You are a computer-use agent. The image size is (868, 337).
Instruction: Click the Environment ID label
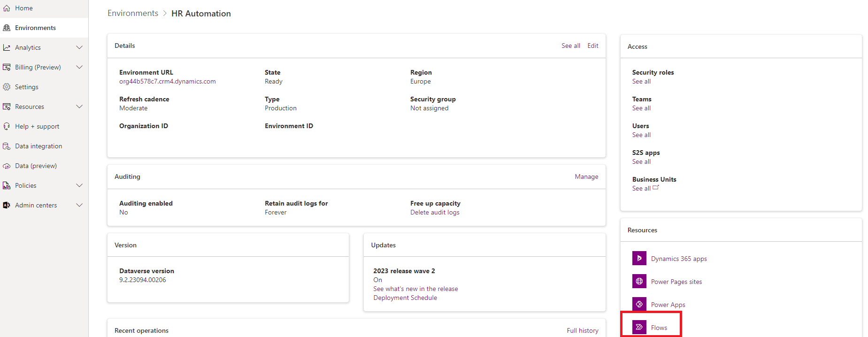click(x=289, y=126)
